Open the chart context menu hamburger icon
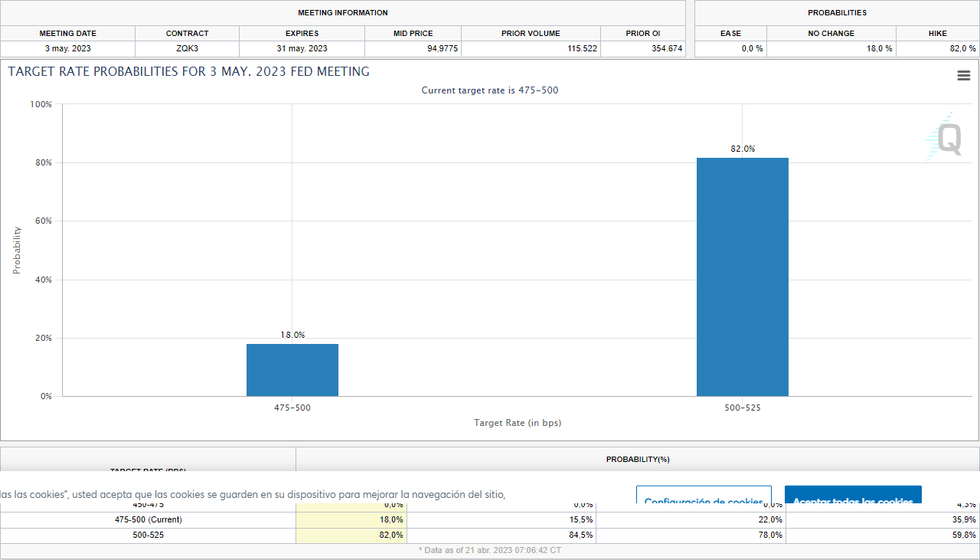The height and width of the screenshot is (560, 980). pos(963,76)
